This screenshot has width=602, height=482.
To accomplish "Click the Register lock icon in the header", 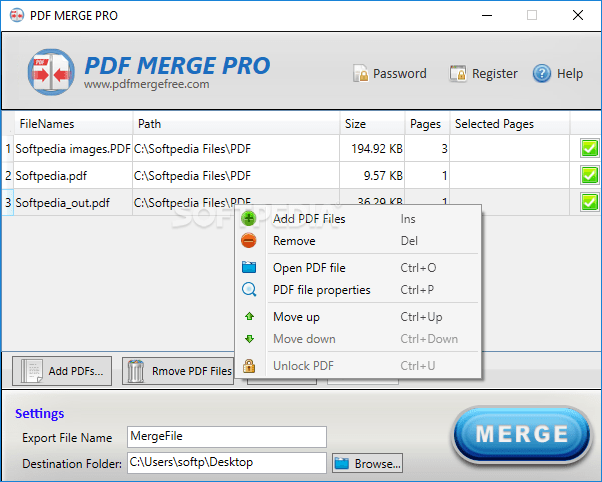I will coord(458,73).
